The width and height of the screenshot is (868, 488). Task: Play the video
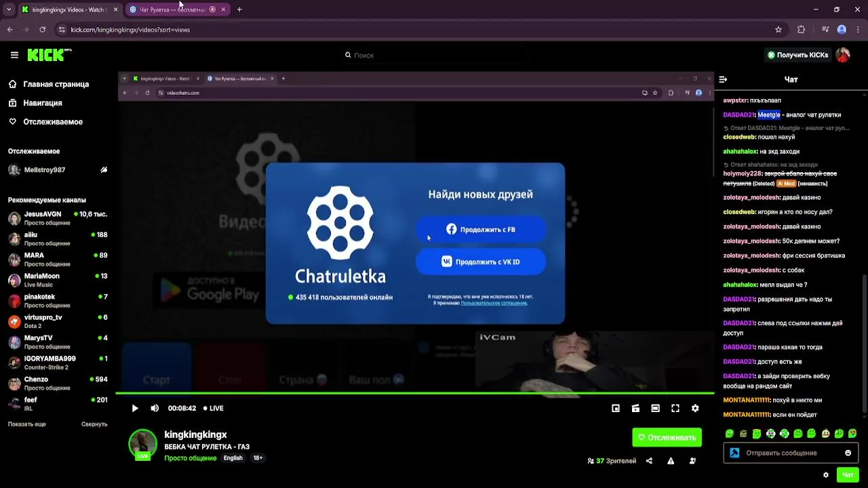point(135,408)
